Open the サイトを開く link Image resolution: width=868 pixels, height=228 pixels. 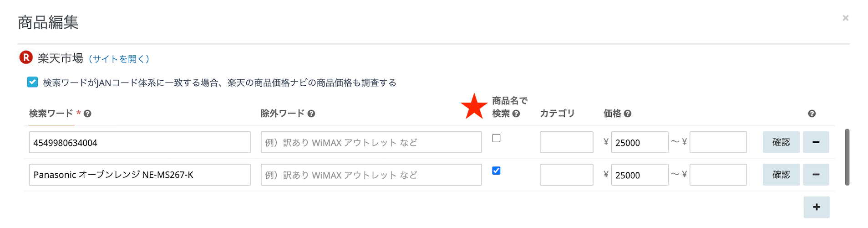click(x=119, y=59)
